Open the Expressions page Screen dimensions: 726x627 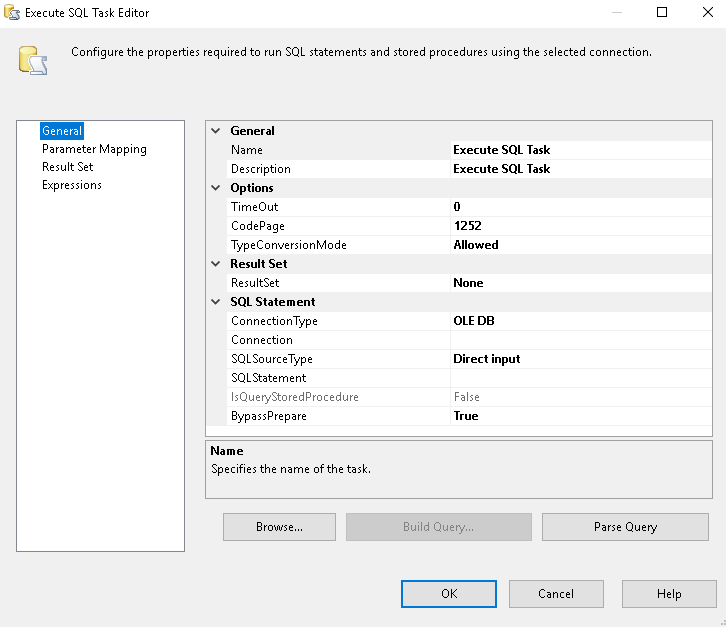point(71,185)
